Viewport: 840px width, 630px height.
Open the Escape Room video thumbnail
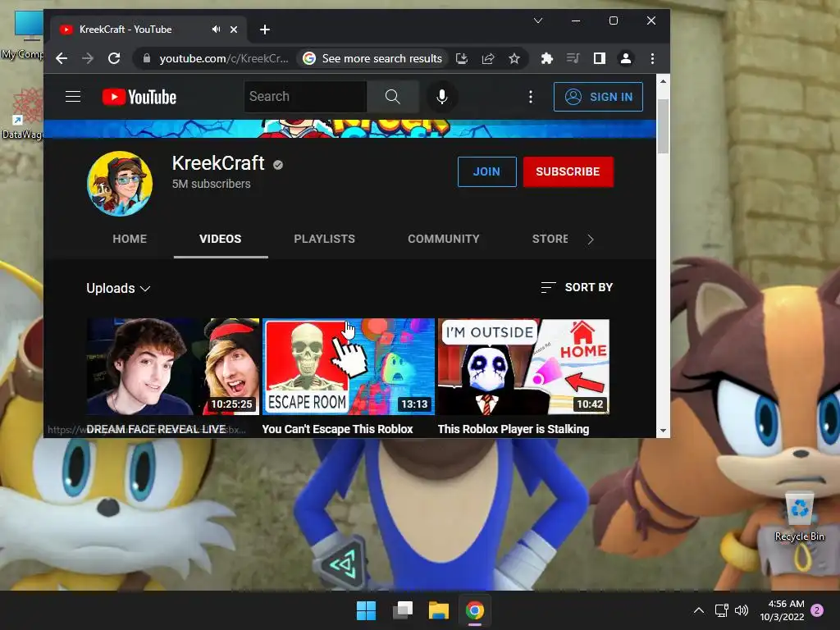click(348, 367)
